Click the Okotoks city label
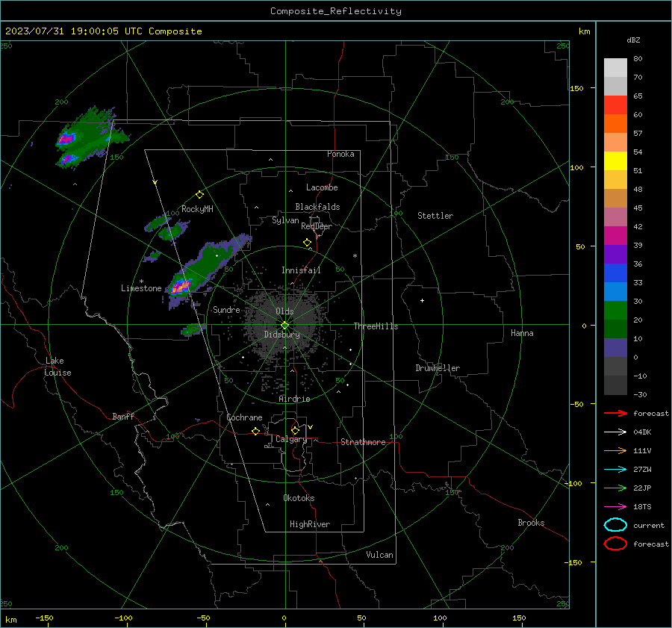This screenshot has width=672, height=628. pos(299,498)
